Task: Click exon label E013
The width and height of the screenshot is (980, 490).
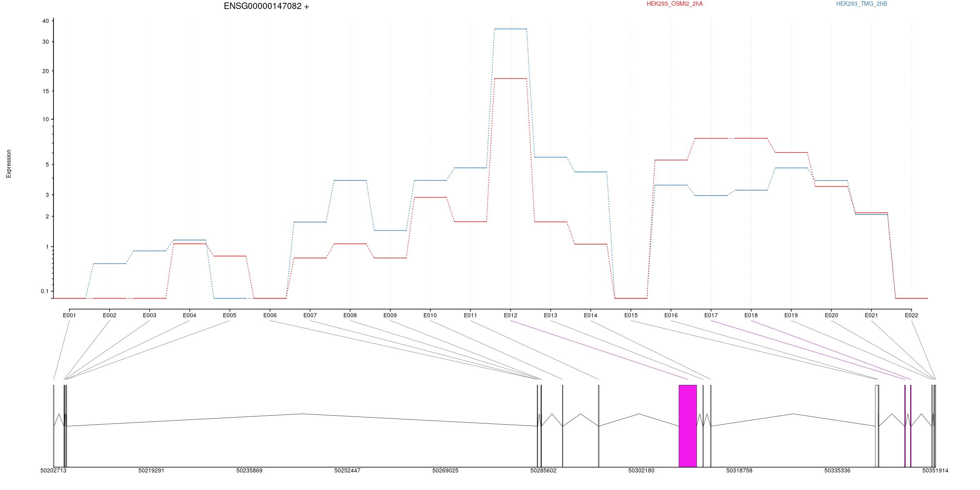Action: [550, 315]
